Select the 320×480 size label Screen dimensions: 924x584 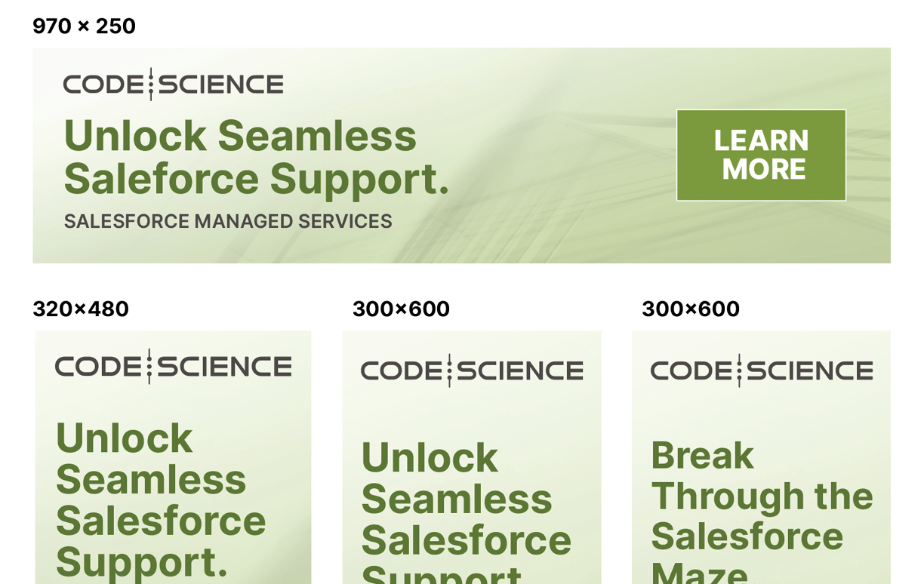pos(81,309)
